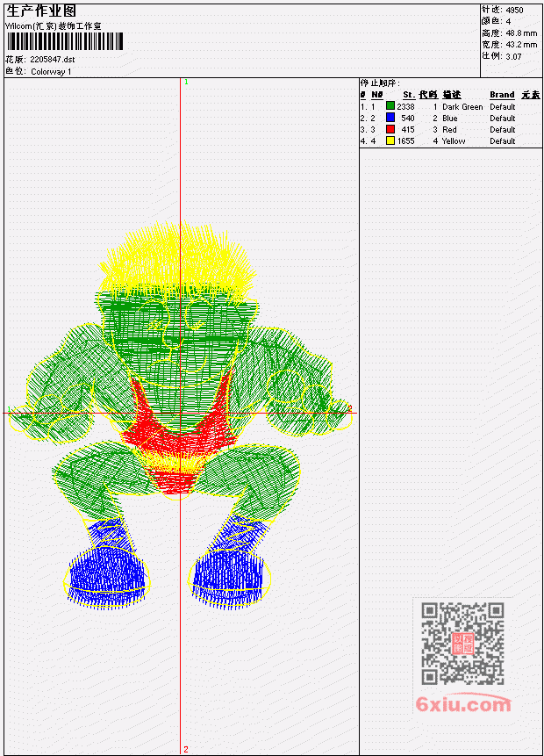This screenshot has height=756, width=544.
Task: Select the 'Colorway 1' text
Action: point(51,72)
